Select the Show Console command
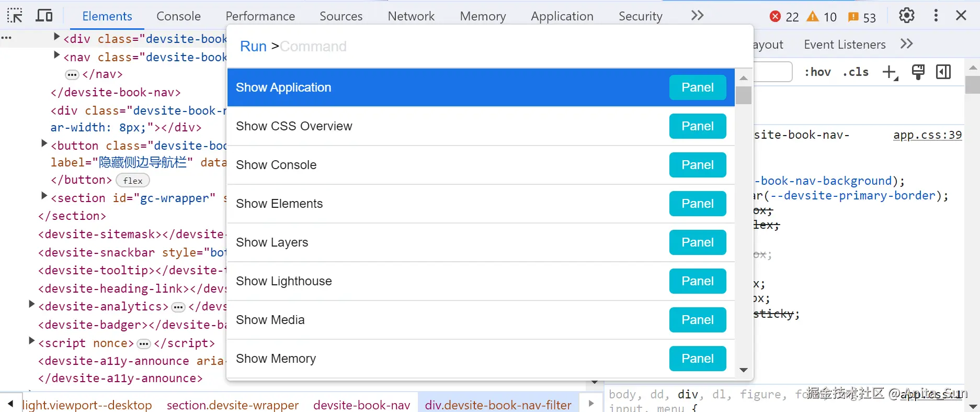Viewport: 980px width, 412px height. [481, 165]
